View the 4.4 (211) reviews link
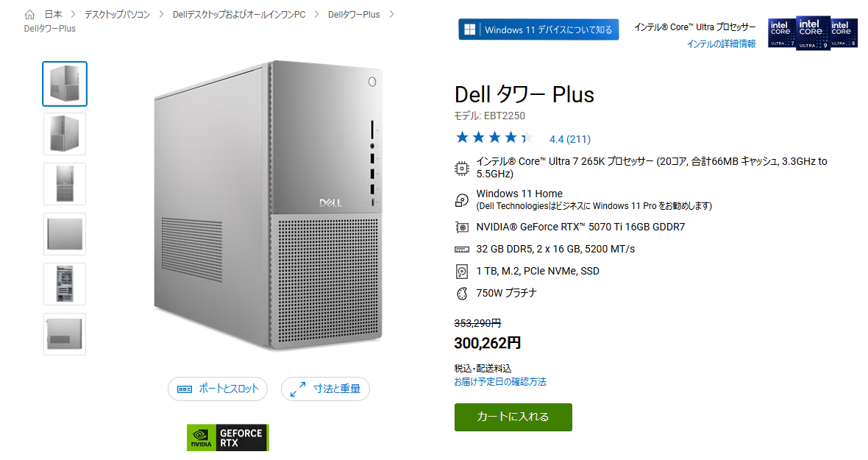Screen dimensions: 868x460 (x=570, y=139)
